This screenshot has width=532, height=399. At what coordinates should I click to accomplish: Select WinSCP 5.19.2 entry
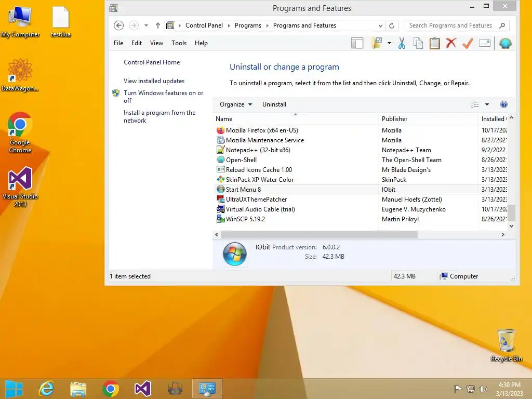[x=362, y=219]
